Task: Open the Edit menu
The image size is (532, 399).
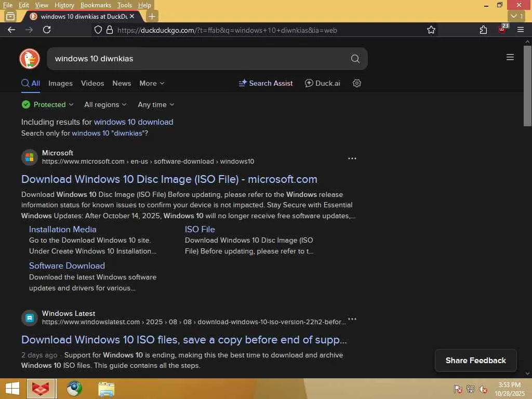Action: [23, 5]
